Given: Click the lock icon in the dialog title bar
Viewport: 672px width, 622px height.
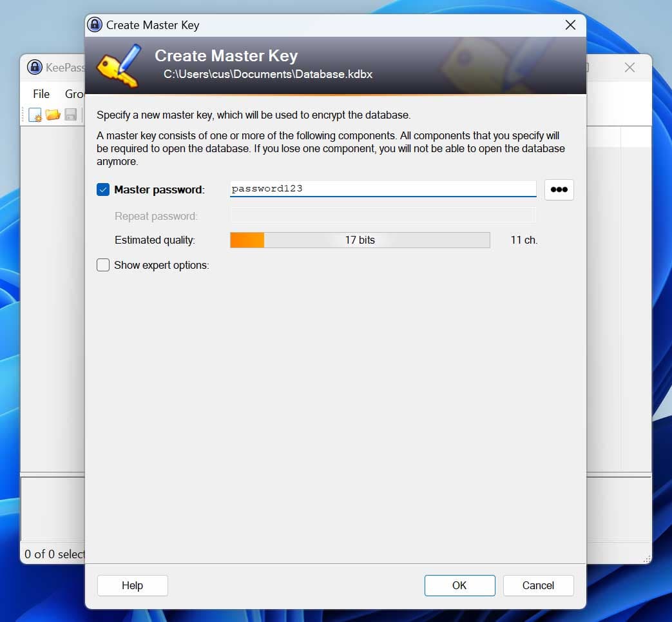Looking at the screenshot, I should point(95,24).
